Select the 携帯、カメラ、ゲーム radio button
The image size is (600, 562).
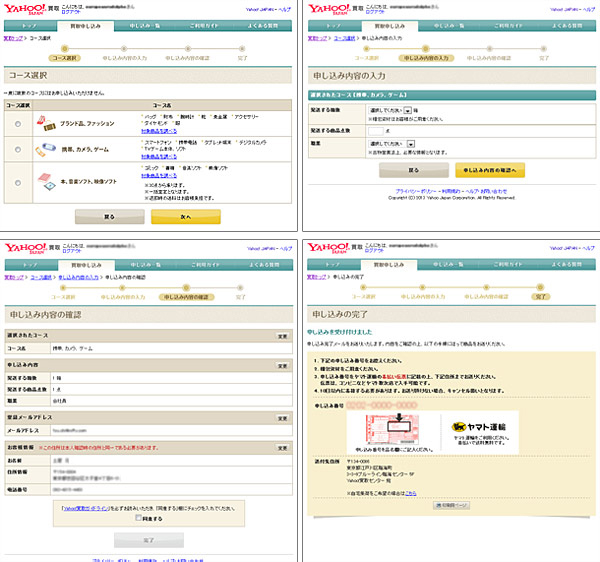[18, 152]
